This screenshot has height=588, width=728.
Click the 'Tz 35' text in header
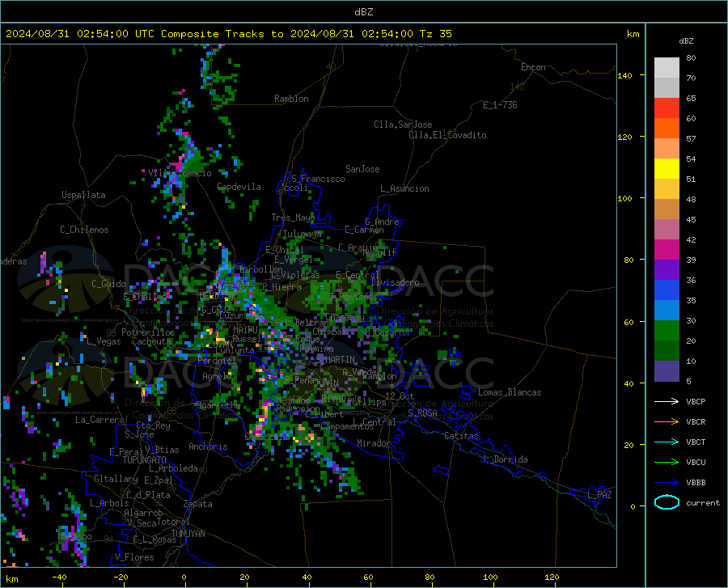pos(436,34)
